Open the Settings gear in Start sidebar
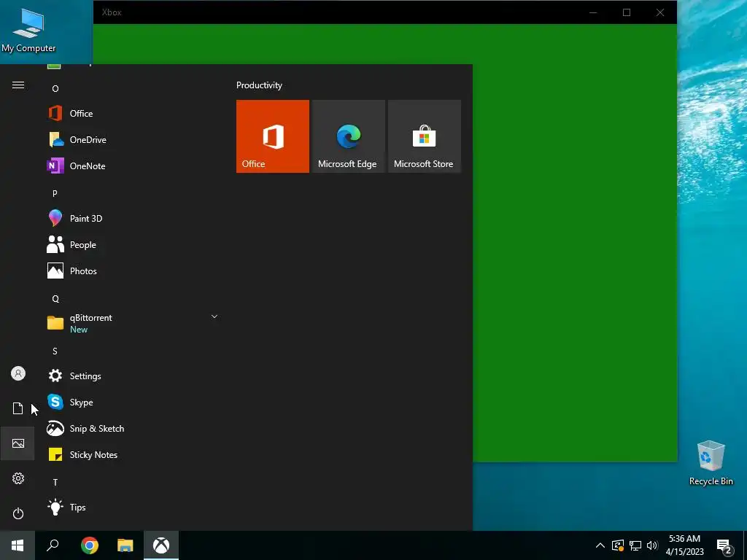 tap(18, 478)
